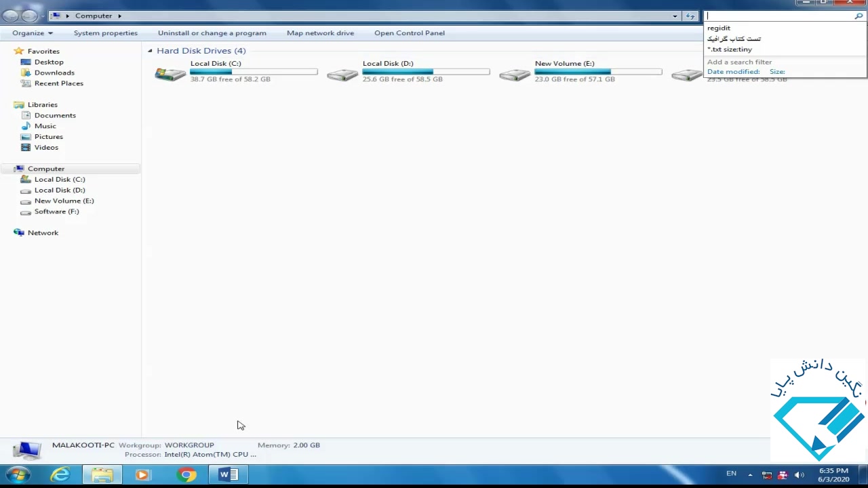The width and height of the screenshot is (868, 488).
Task: Add the 'Size:' search filter
Action: [x=777, y=72]
